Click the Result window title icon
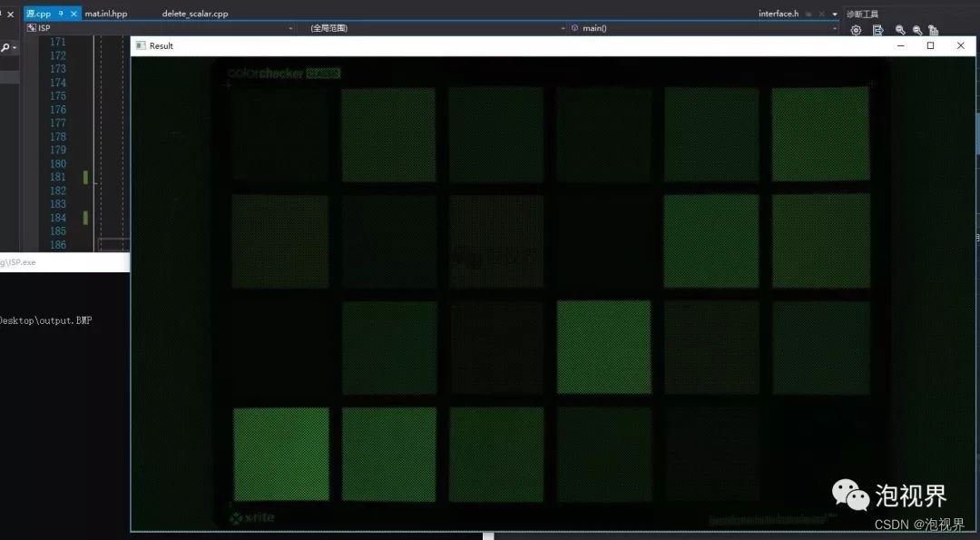Image resolution: width=980 pixels, height=540 pixels. (141, 45)
